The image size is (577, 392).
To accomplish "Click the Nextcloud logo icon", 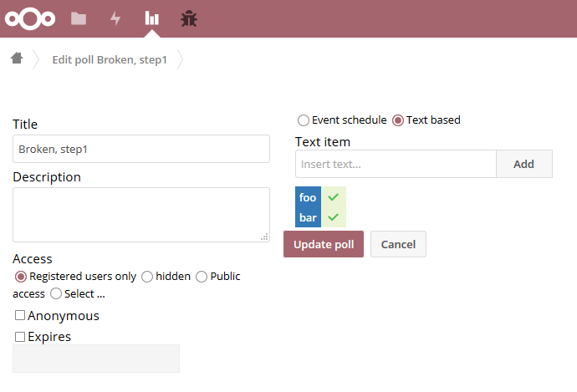I will point(30,18).
